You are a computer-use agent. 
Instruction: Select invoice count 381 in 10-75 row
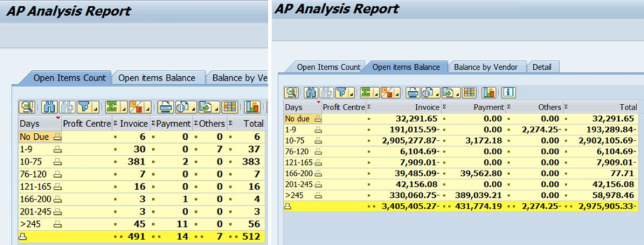(x=136, y=162)
